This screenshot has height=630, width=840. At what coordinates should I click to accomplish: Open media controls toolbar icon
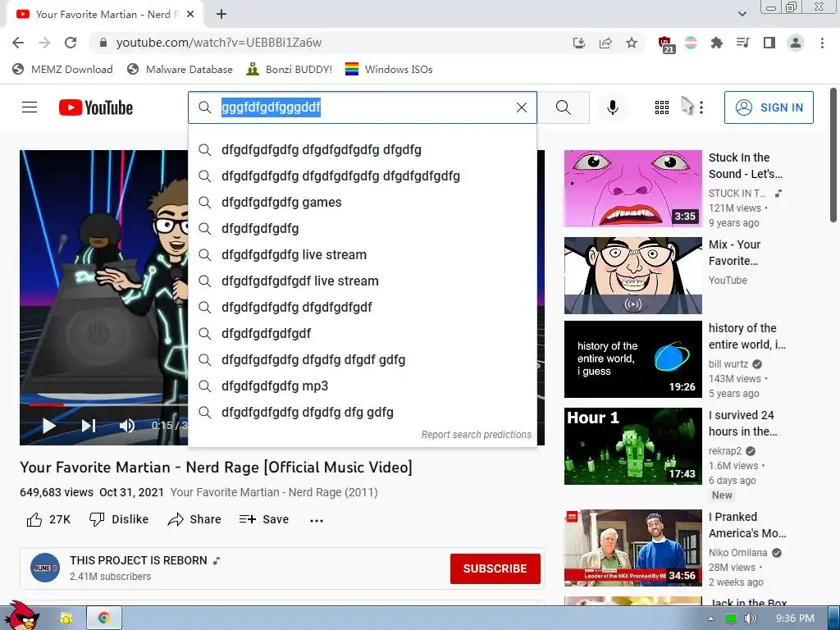tap(742, 43)
